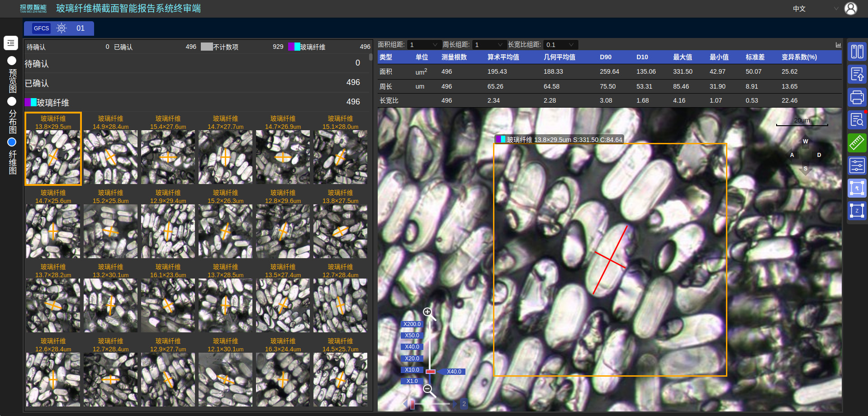Image resolution: width=868 pixels, height=416 pixels.
Task: Click the zoom-in magnifier plus icon
Action: 429,314
